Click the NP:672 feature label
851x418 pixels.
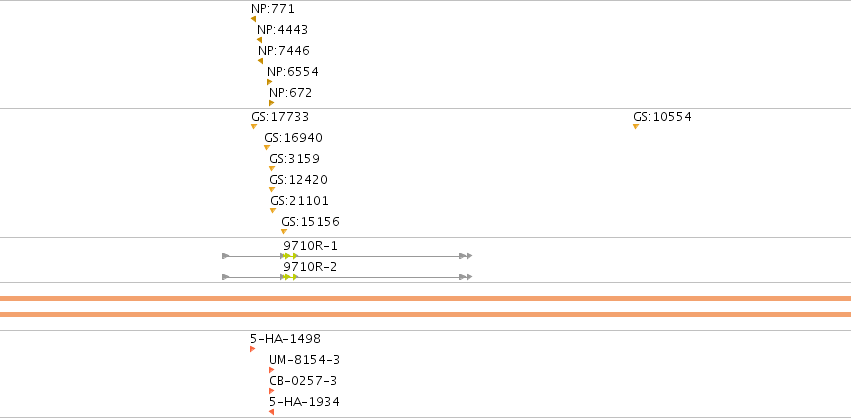click(290, 93)
